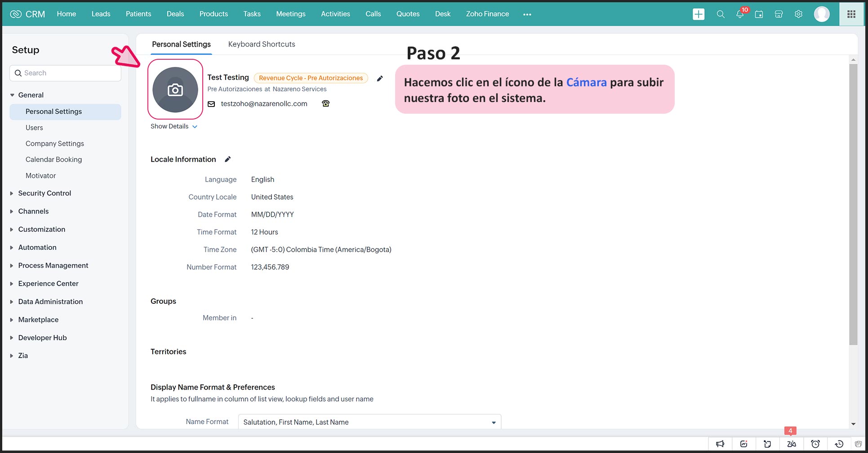Screen dimensions: 868x453
Task: Switch to the Keyboard Shortcuts tab
Action: point(262,44)
